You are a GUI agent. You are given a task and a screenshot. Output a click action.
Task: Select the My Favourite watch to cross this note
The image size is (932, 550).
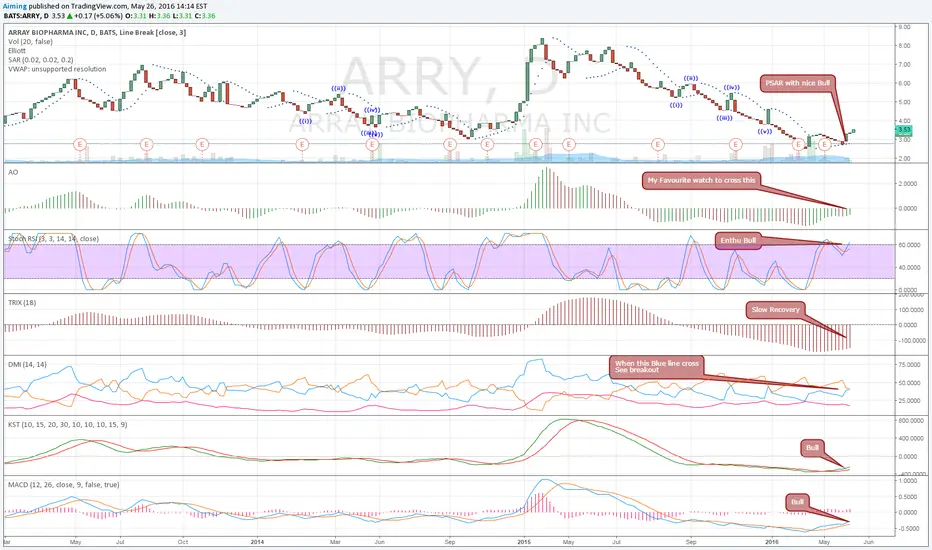pyautogui.click(x=701, y=180)
